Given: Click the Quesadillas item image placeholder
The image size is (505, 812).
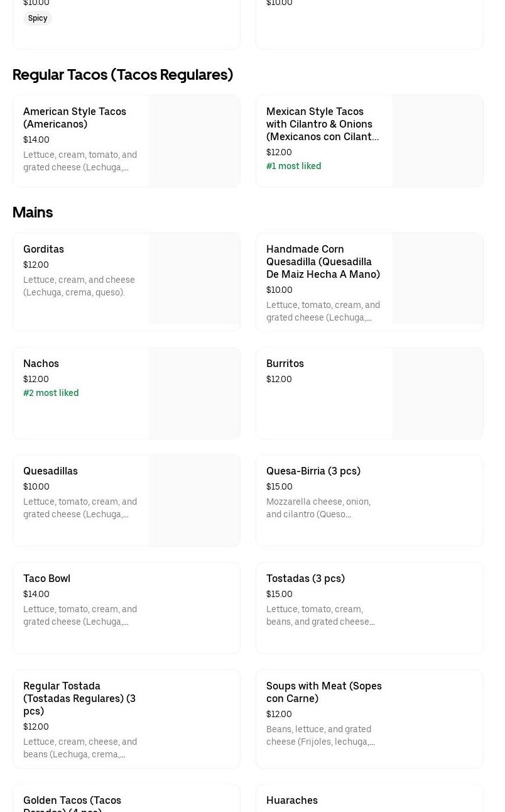Looking at the screenshot, I should click(x=194, y=500).
